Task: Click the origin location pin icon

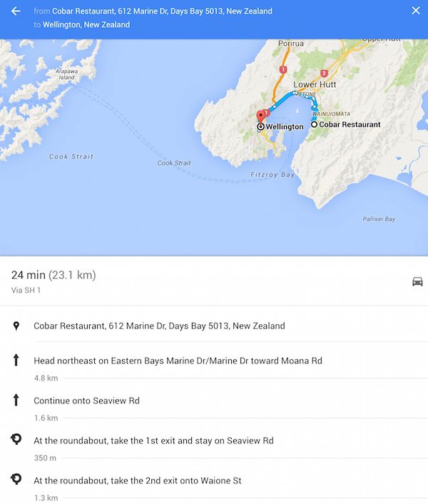Action: point(16,326)
